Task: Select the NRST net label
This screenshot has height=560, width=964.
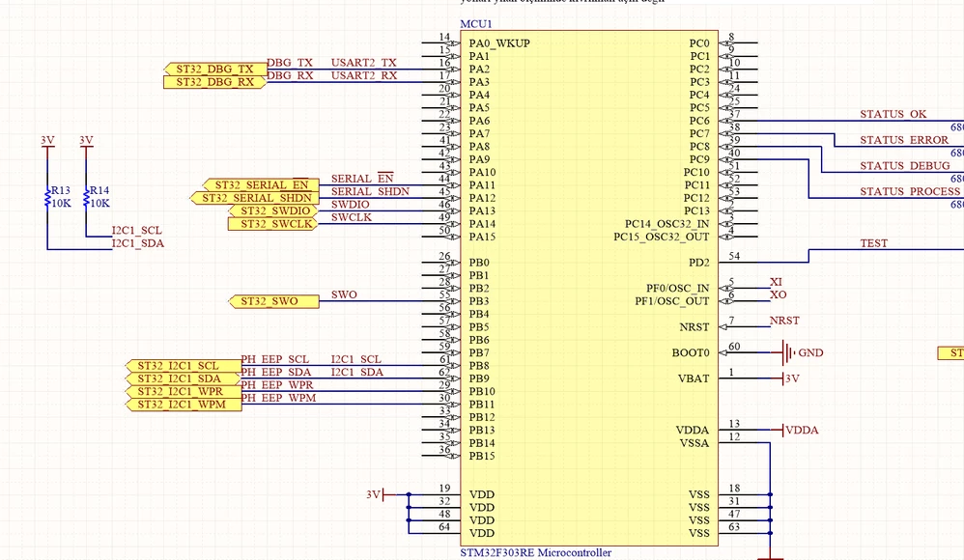Action: pos(784,321)
